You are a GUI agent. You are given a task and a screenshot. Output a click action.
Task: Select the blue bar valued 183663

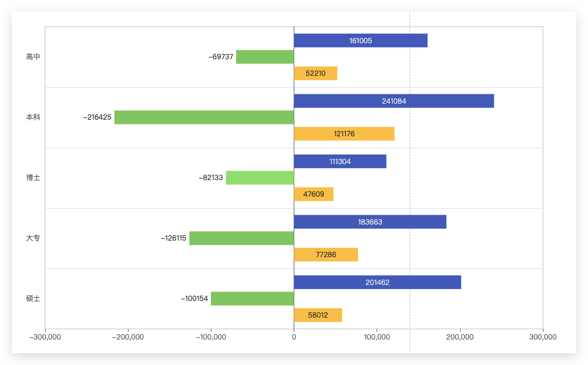[x=370, y=222]
